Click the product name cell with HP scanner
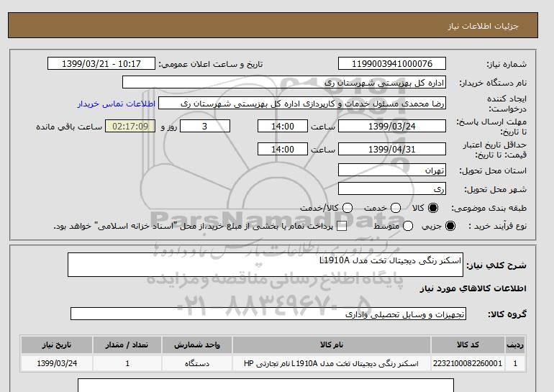The image size is (554, 392). 332,363
